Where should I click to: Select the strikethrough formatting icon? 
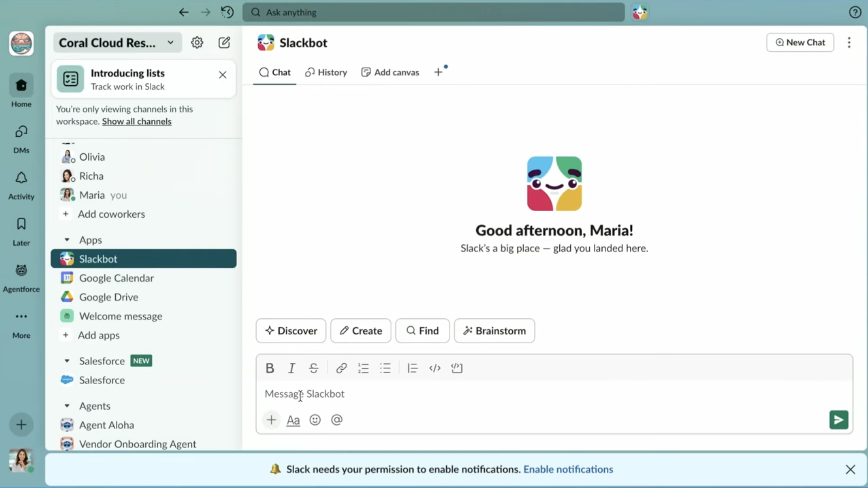click(313, 368)
